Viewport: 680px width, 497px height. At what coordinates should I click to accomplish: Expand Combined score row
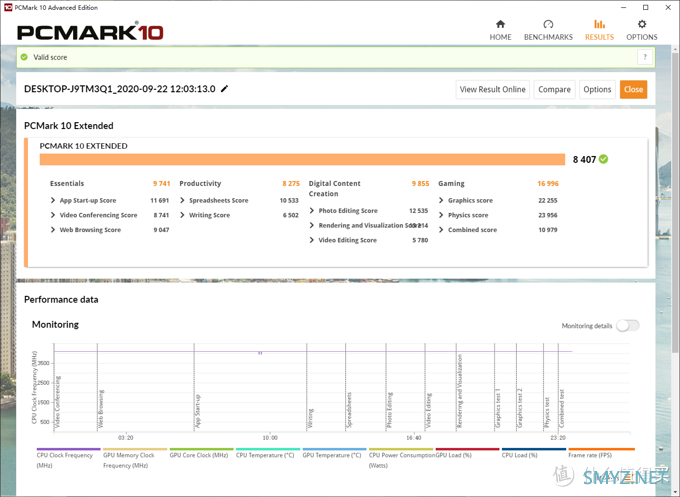click(441, 230)
